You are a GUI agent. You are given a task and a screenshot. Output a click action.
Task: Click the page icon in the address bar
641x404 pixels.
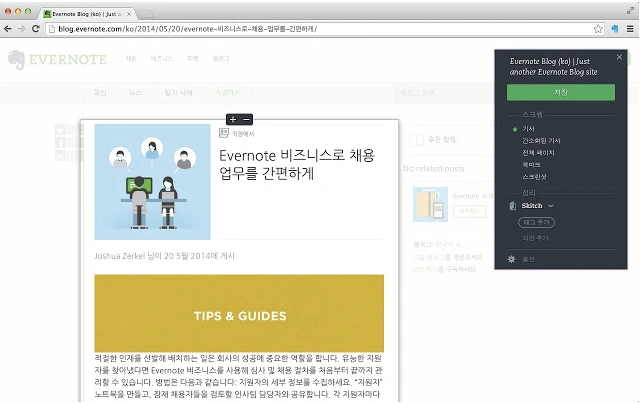pos(52,29)
